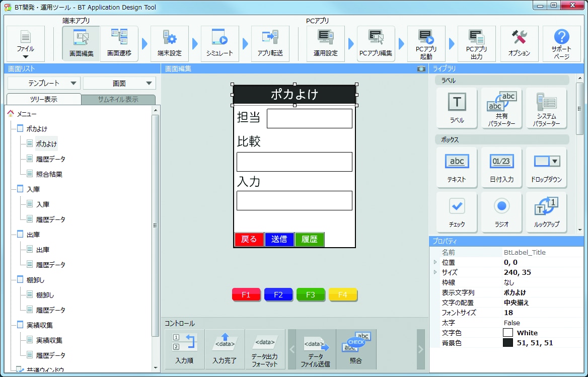This screenshot has width=588, height=377.
Task: Open 入力順 control
Action: [184, 349]
